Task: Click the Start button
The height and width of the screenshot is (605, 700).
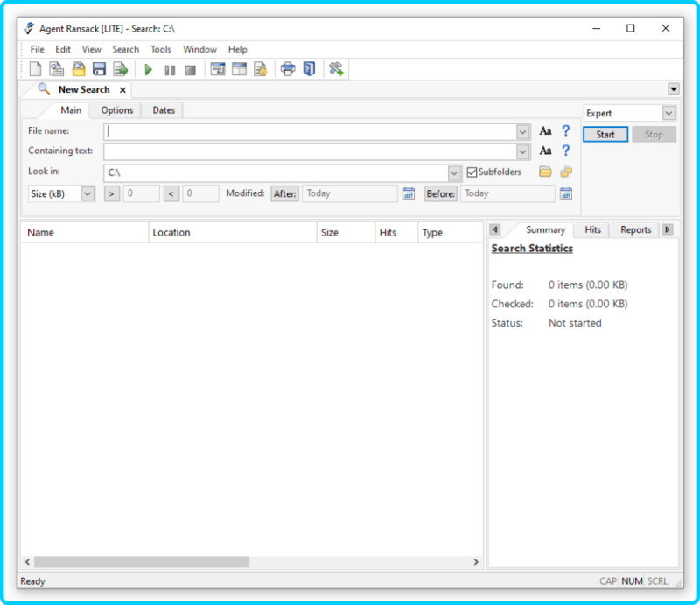Action: click(605, 135)
